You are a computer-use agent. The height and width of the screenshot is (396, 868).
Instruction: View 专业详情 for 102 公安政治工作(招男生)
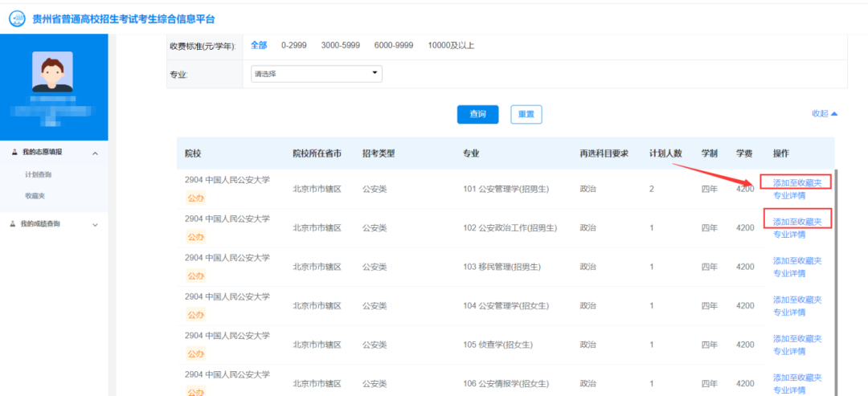(789, 235)
